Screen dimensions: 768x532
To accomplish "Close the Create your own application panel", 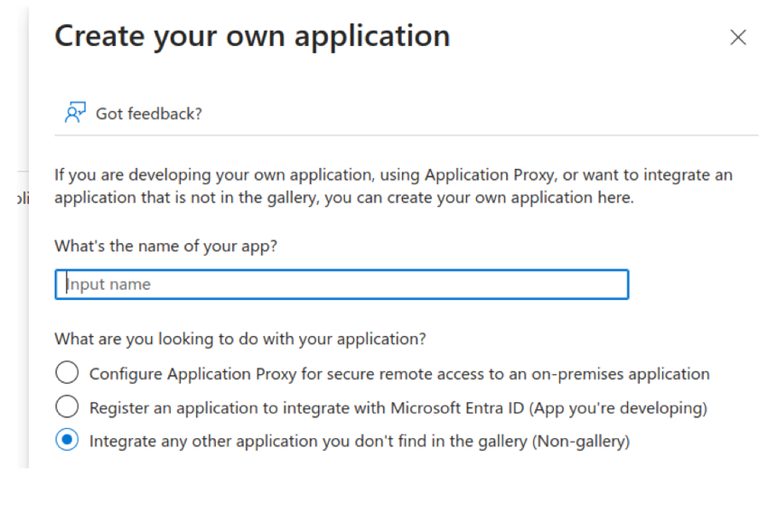I will pyautogui.click(x=738, y=37).
